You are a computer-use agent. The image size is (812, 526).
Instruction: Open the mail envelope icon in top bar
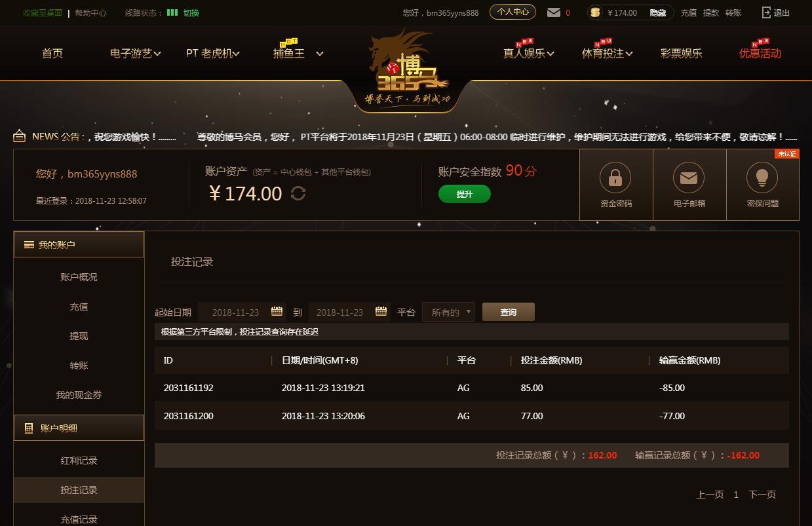click(554, 12)
